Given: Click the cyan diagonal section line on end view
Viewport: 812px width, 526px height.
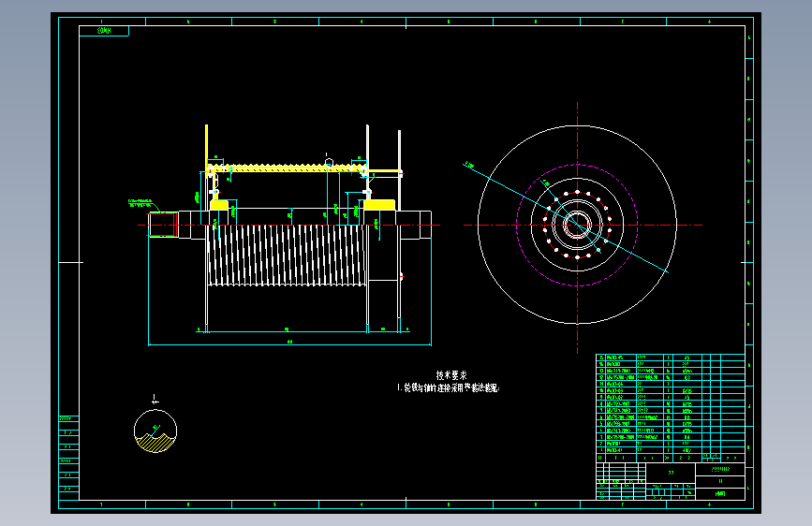Looking at the screenshot, I should tap(566, 218).
